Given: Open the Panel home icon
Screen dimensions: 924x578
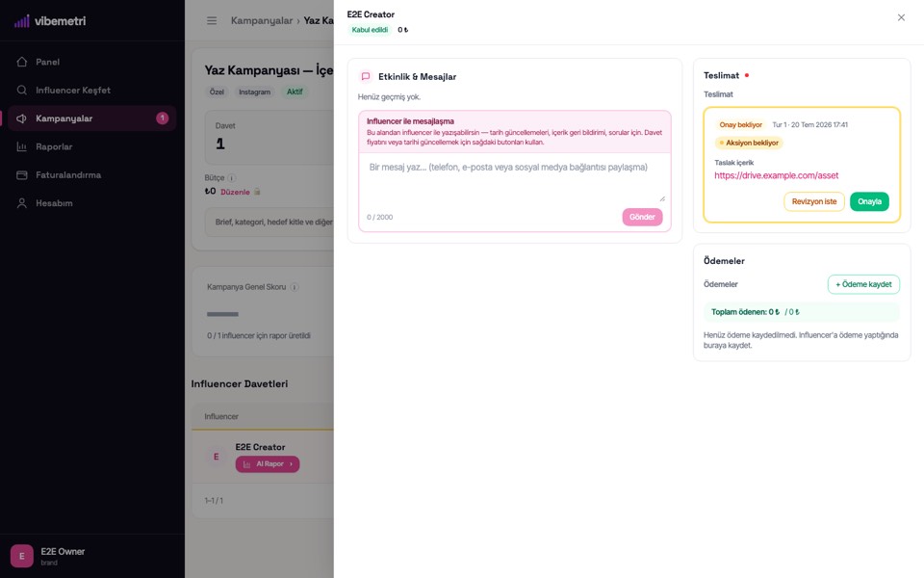Looking at the screenshot, I should click(22, 62).
